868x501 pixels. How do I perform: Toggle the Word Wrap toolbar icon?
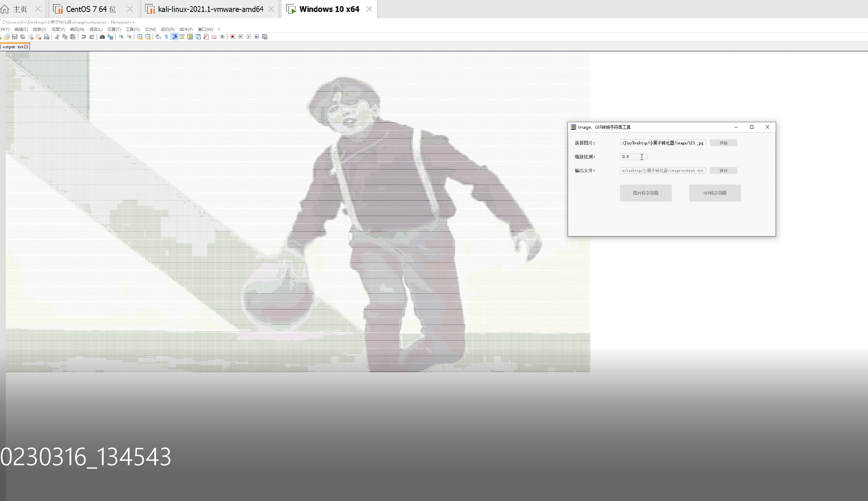[x=158, y=37]
